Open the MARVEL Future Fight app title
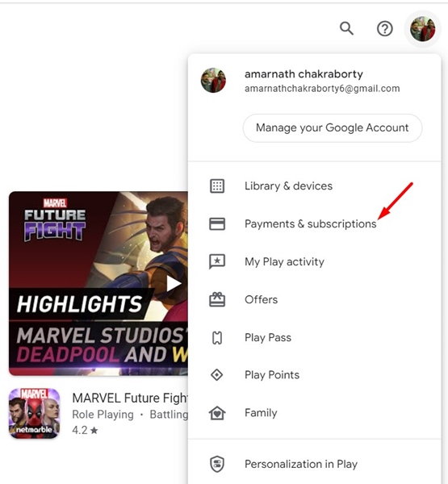Screen dimensions: 448x484 [130, 398]
